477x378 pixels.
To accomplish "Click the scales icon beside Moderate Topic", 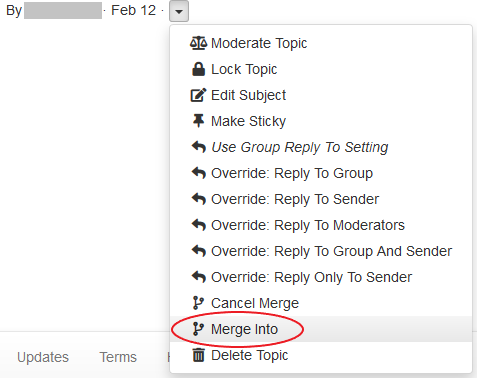I will (x=198, y=43).
